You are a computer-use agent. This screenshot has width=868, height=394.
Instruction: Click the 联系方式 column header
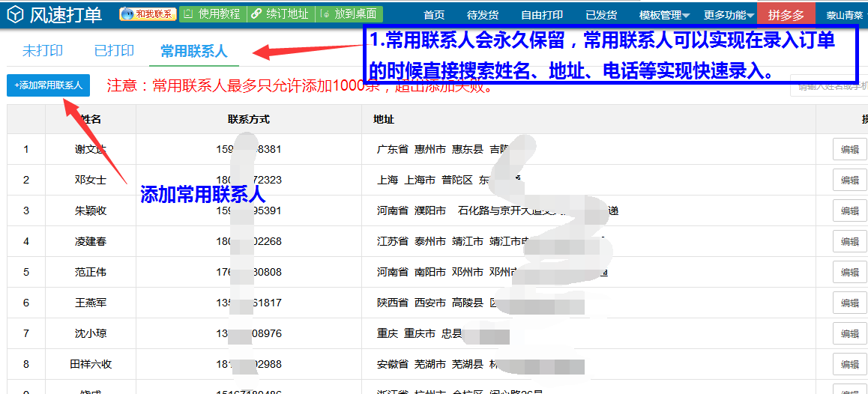(x=249, y=120)
